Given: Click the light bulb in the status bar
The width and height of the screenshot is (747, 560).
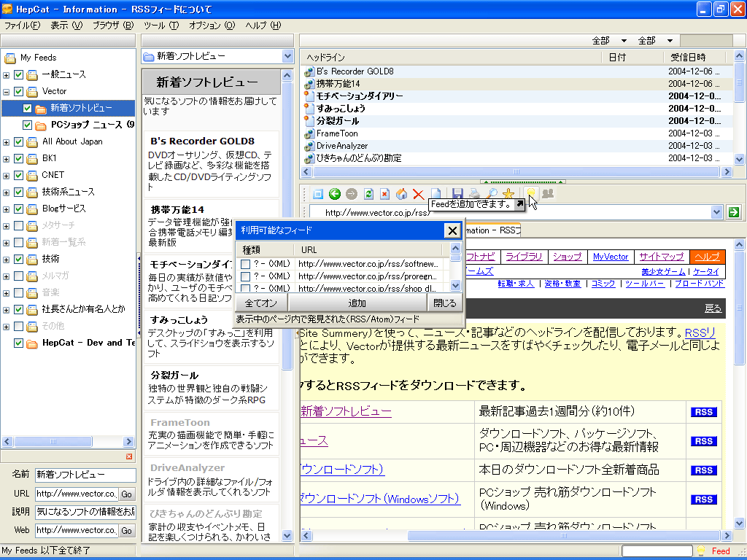Looking at the screenshot, I should click(x=701, y=551).
